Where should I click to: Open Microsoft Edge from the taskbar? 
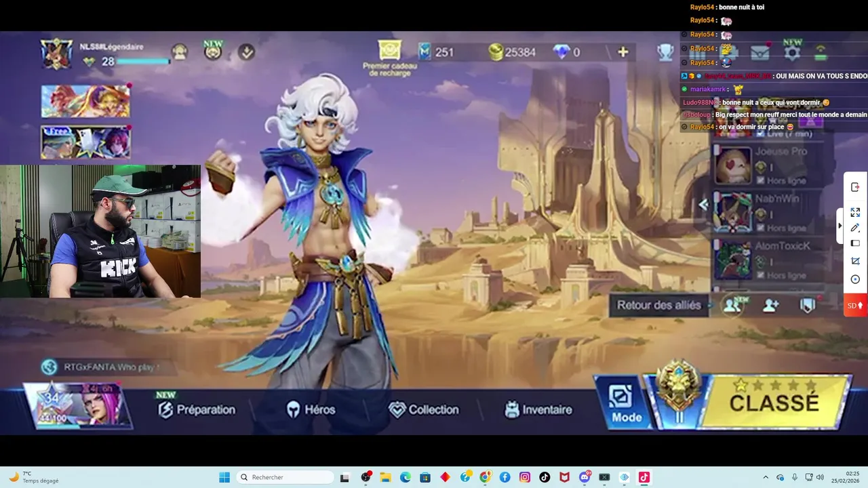click(406, 477)
